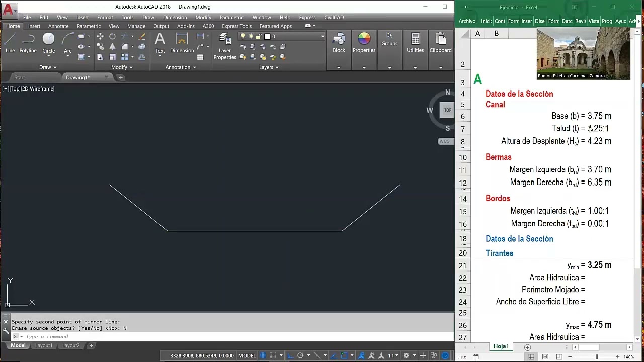Screen dimensions: 644x362
Task: Toggle object snap tracking in status bar
Action: click(x=333, y=355)
